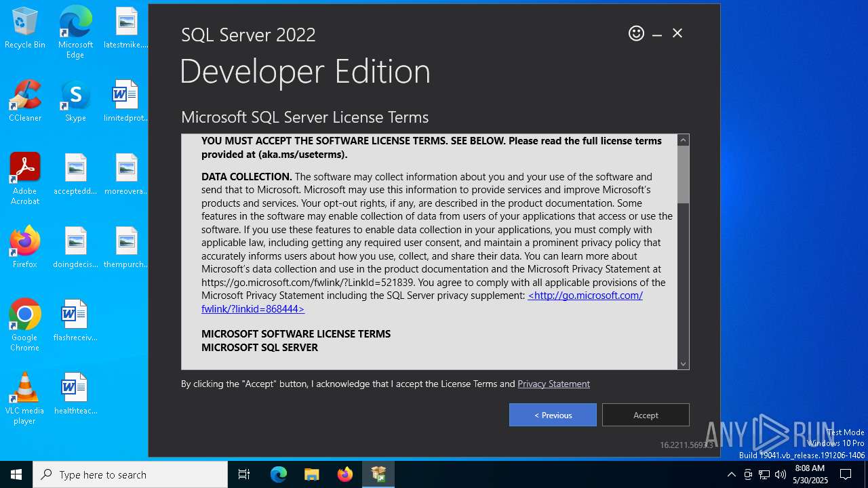This screenshot has height=488, width=868.
Task: Open the clock showing 8:08 AM
Action: tap(810, 474)
